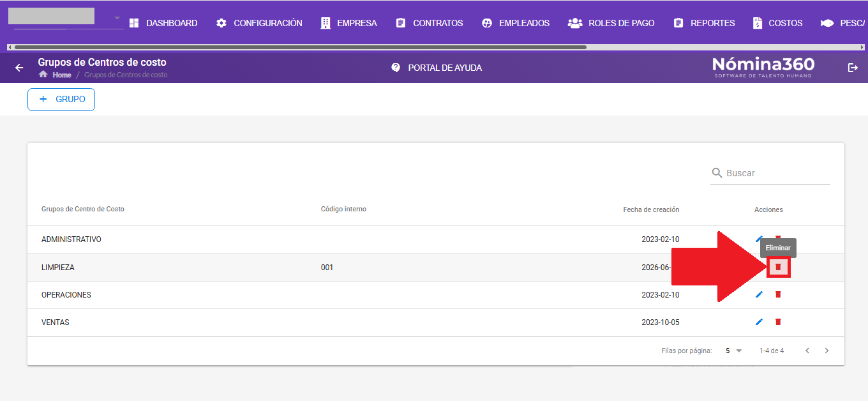868x401 pixels.
Task: Open the Reportes menu
Action: pos(704,23)
